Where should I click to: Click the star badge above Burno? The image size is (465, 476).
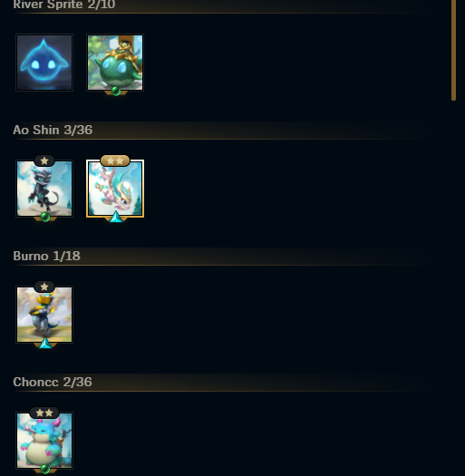tap(44, 287)
